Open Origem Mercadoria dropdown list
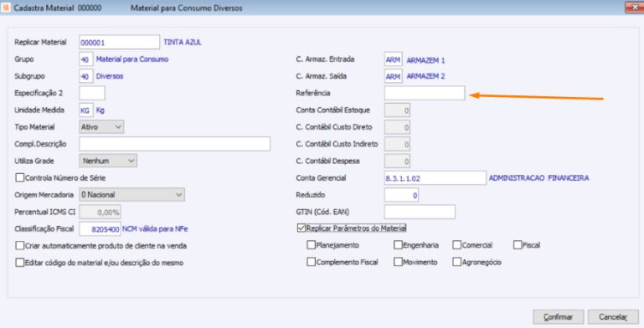644x328 pixels. pos(131,195)
